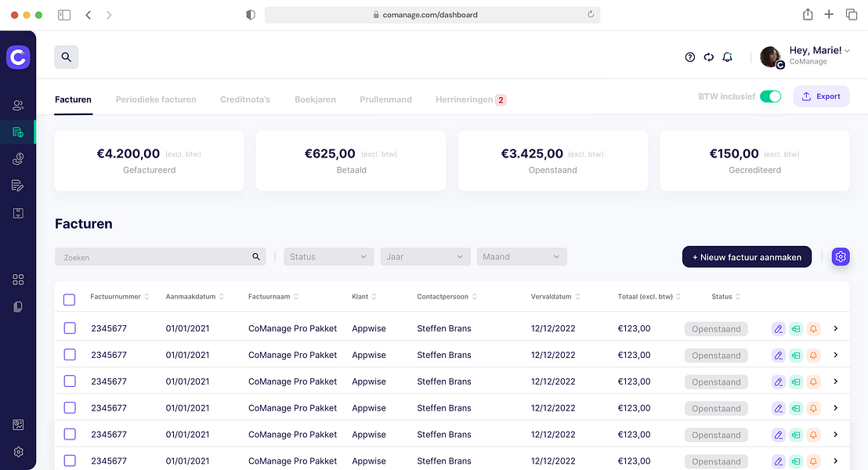Switch to the Creditnota's tab
Image resolution: width=868 pixels, height=470 pixels.
tap(245, 99)
